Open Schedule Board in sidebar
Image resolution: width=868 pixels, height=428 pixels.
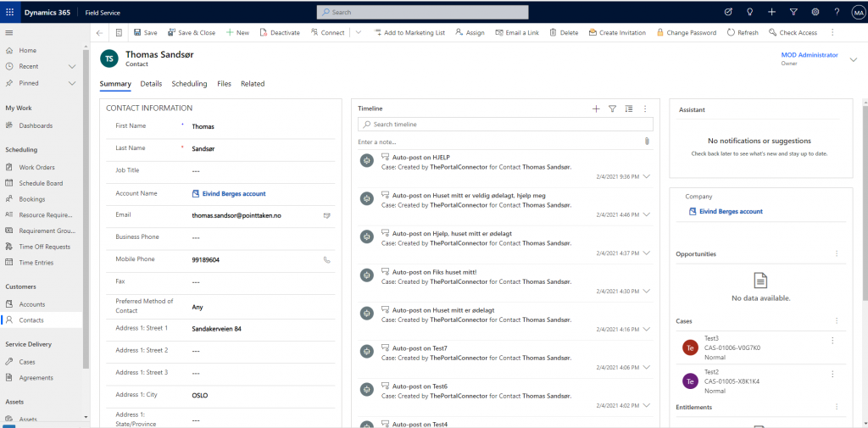[42, 183]
